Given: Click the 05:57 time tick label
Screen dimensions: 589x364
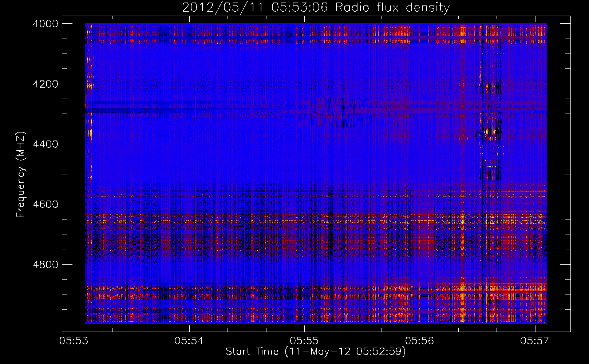Looking at the screenshot, I should [535, 341].
